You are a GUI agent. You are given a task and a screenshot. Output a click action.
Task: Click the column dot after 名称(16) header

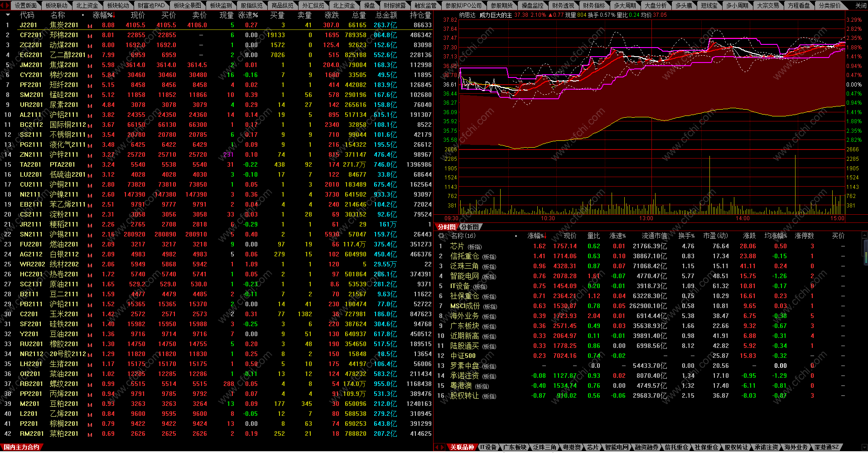[516, 236]
